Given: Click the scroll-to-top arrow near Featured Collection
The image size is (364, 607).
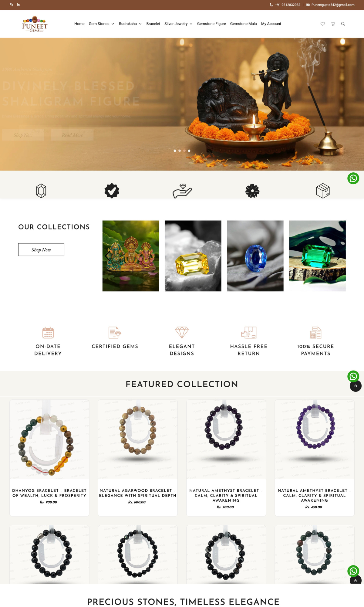Looking at the screenshot, I should click(x=356, y=386).
